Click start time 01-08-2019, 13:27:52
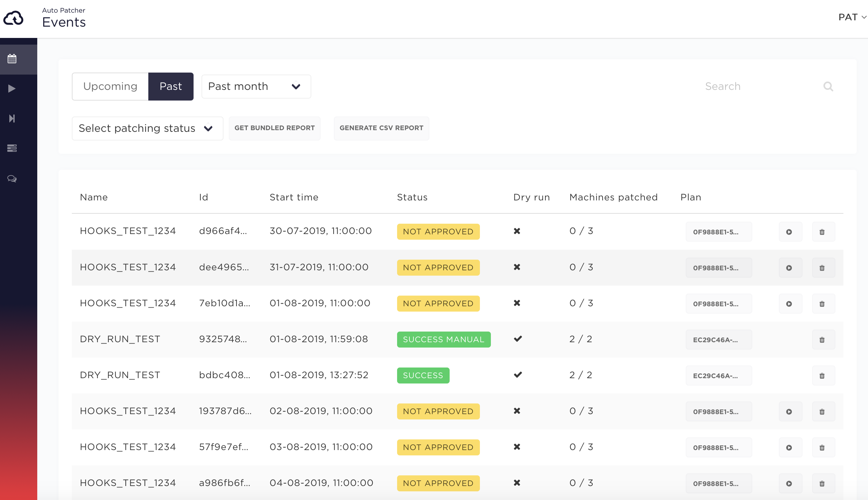868x500 pixels. click(x=319, y=375)
